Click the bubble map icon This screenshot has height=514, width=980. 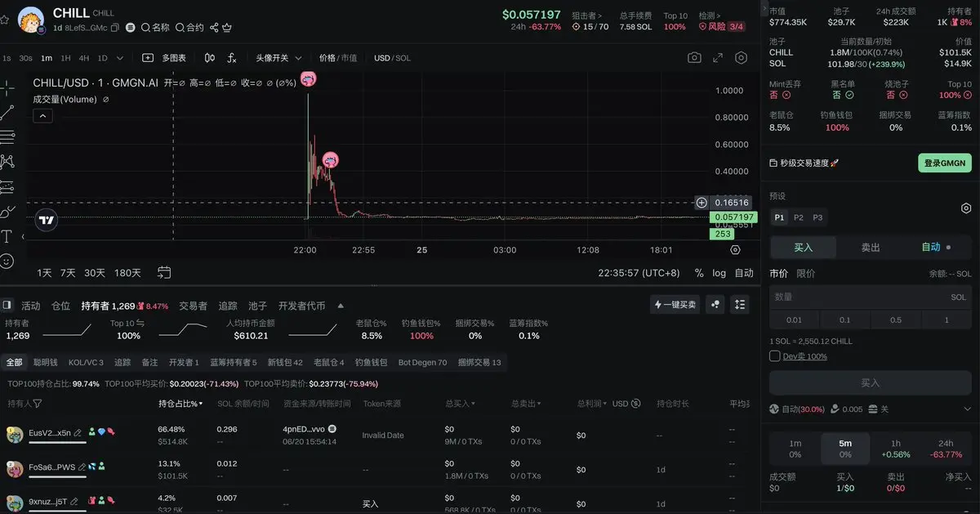point(715,305)
